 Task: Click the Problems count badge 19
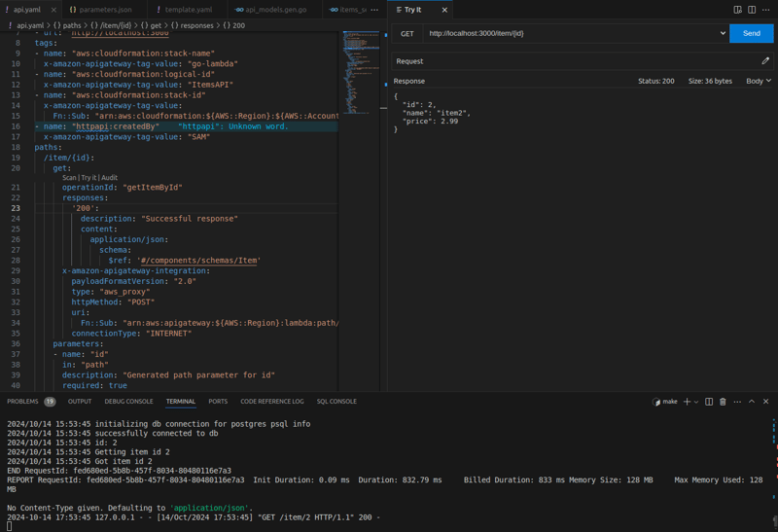point(50,402)
